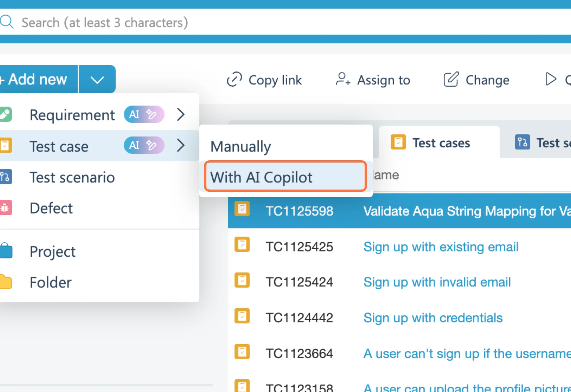The height and width of the screenshot is (392, 571).
Task: Click the search magnifier icon
Action: (x=7, y=22)
